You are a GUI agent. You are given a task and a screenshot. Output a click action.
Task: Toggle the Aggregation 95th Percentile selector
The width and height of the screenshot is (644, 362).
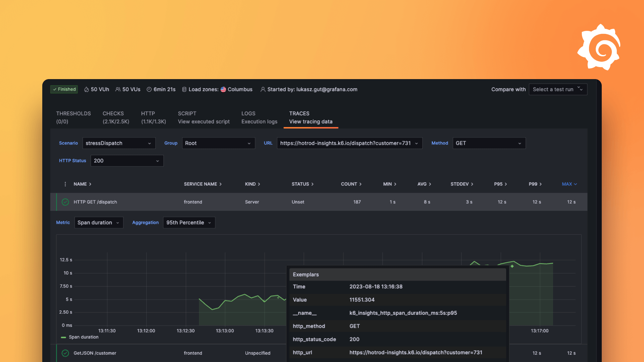(x=188, y=222)
